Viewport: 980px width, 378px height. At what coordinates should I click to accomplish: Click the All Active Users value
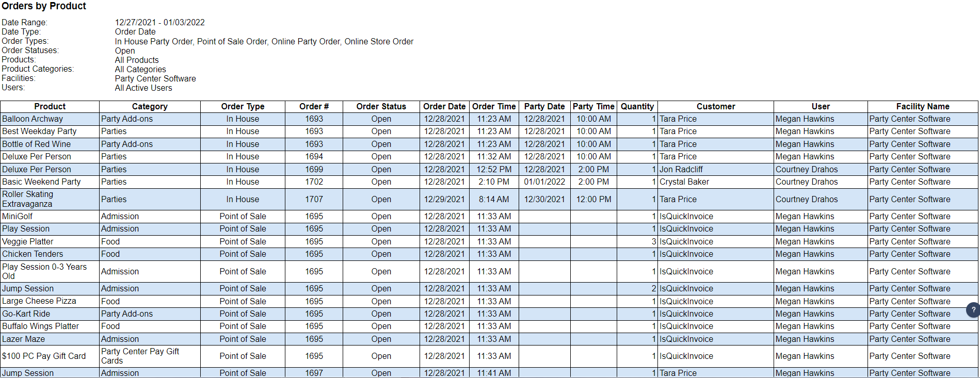(x=143, y=88)
